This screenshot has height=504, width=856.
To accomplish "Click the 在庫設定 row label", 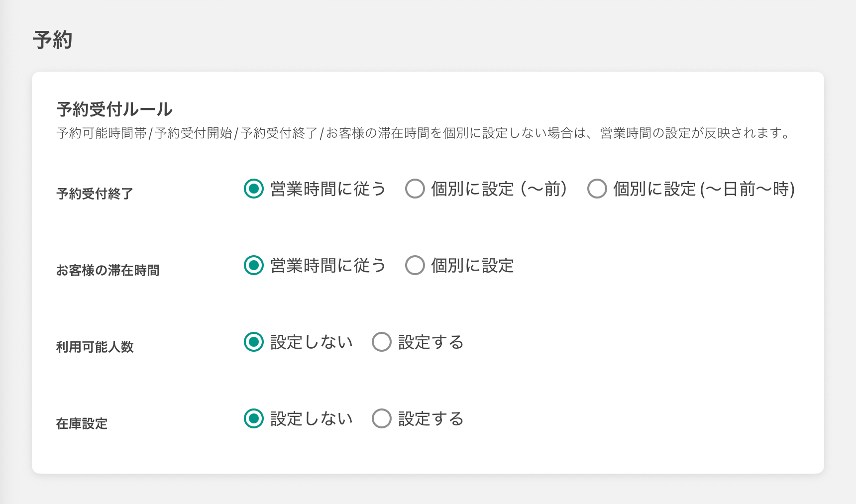I will 82,423.
